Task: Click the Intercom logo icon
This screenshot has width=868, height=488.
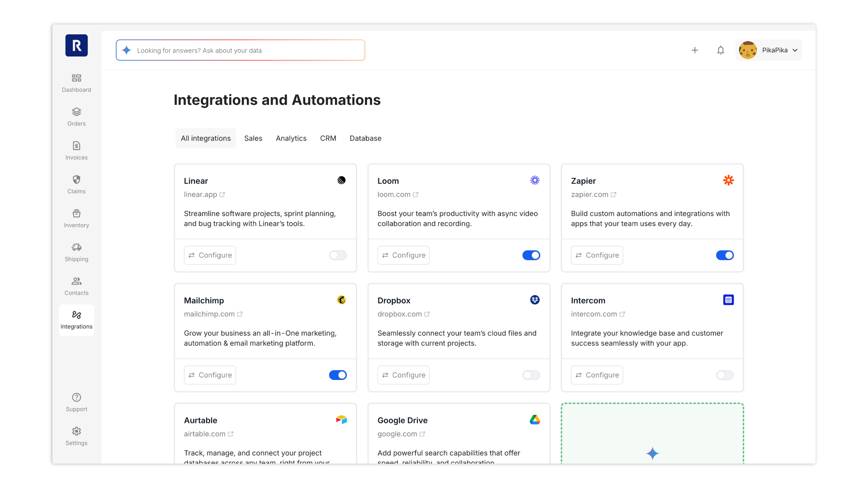Action: pyautogui.click(x=728, y=300)
